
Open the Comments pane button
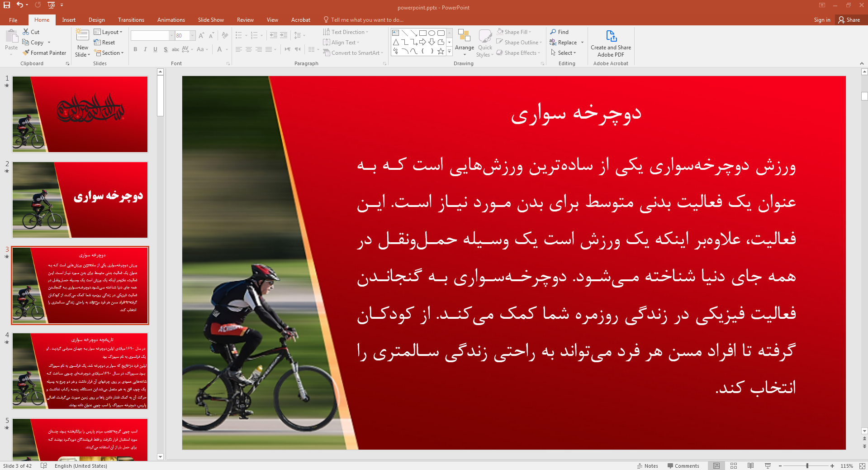pyautogui.click(x=683, y=466)
